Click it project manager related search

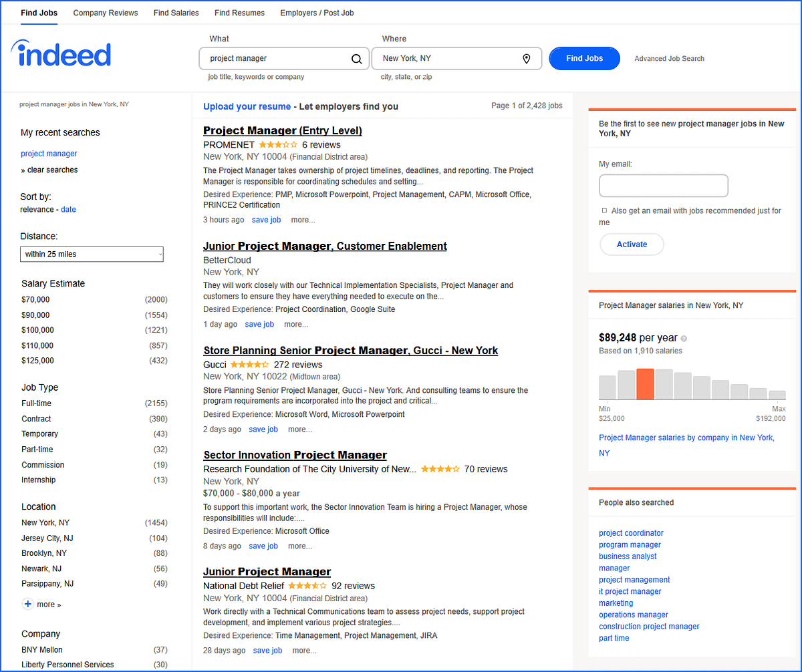[x=630, y=591]
